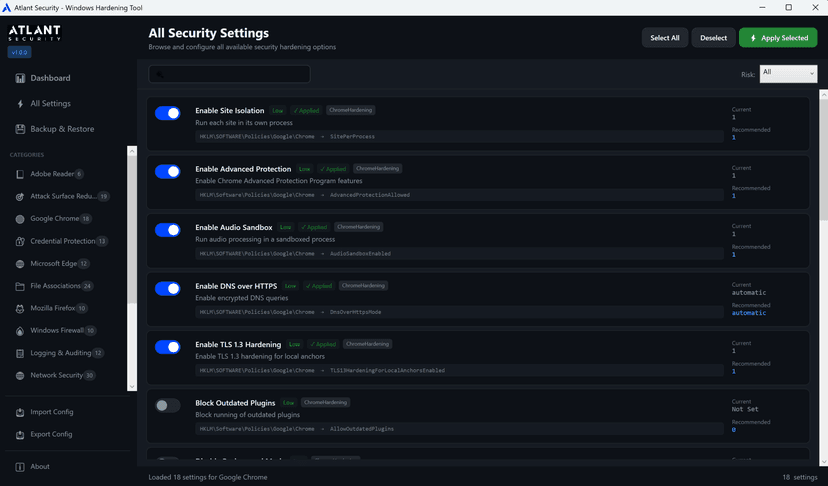
Task: Click ChromeHardening tag on Enable Site Isolation
Action: (x=351, y=110)
